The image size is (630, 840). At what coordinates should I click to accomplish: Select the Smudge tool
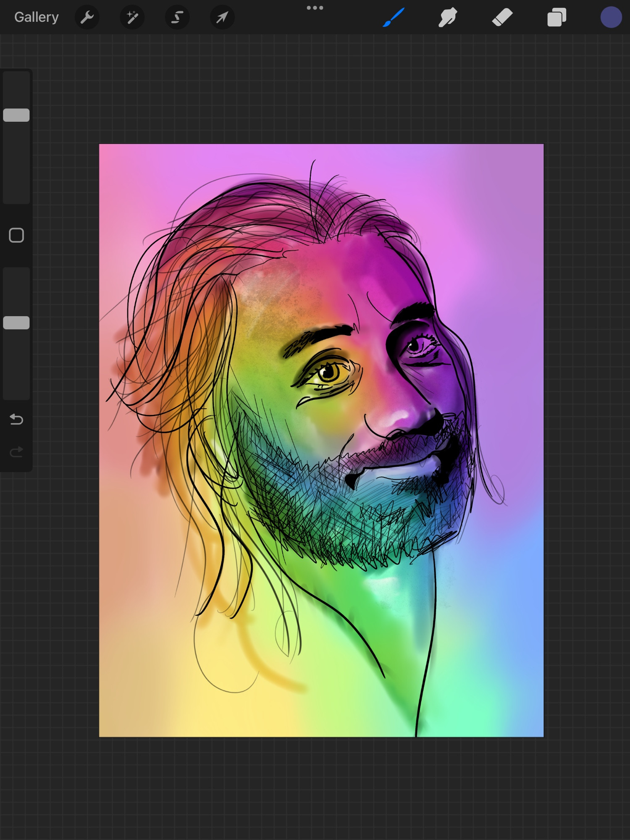448,17
